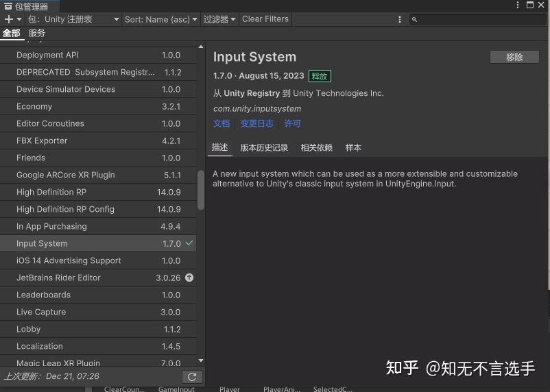Click the 移除 remove button
The width and height of the screenshot is (550, 392).
point(514,57)
